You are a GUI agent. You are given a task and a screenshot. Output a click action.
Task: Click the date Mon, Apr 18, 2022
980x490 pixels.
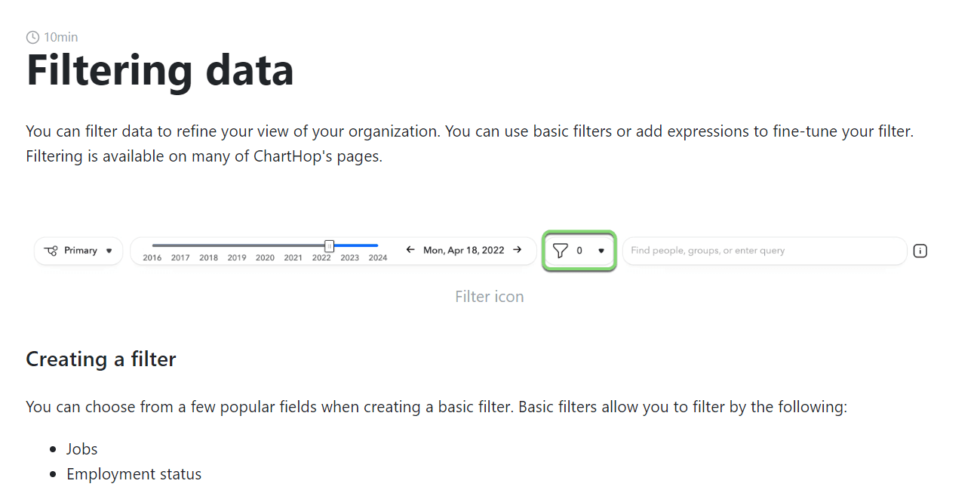(x=463, y=250)
